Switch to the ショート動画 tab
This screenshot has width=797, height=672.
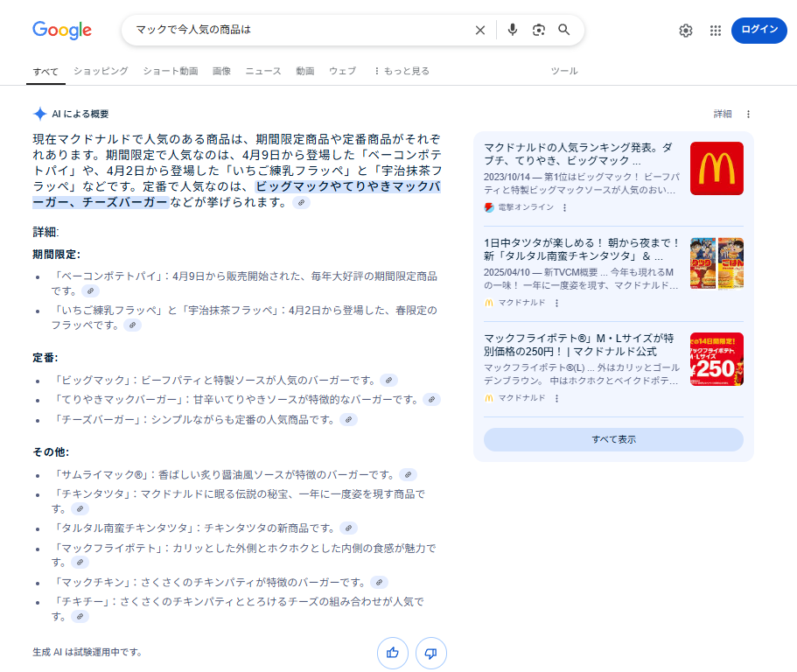point(171,71)
